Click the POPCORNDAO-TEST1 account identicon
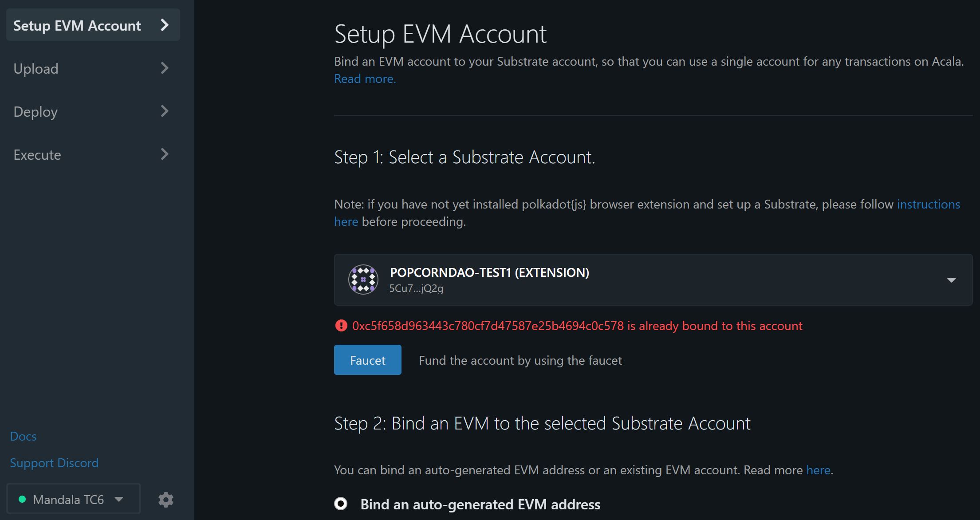This screenshot has height=520, width=980. pos(363,280)
